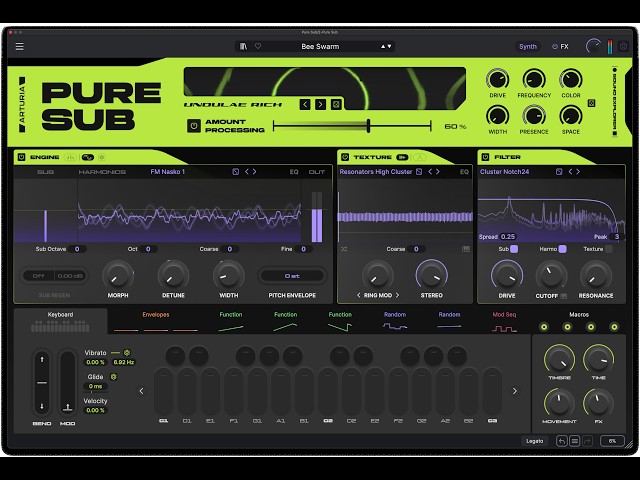Randomize the Cluster Notch24 filter preset
The width and height of the screenshot is (640, 480).
[559, 171]
